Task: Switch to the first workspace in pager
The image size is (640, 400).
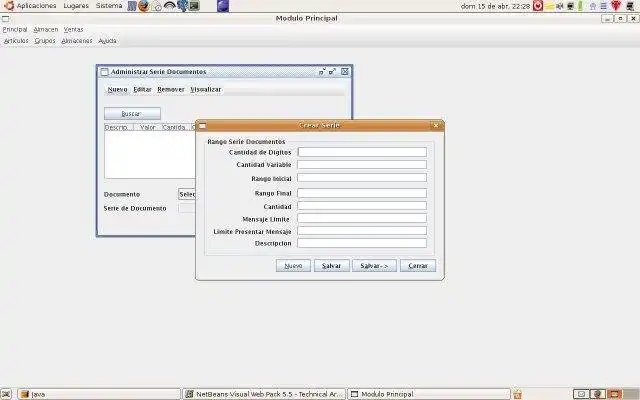Action: pyautogui.click(x=581, y=394)
